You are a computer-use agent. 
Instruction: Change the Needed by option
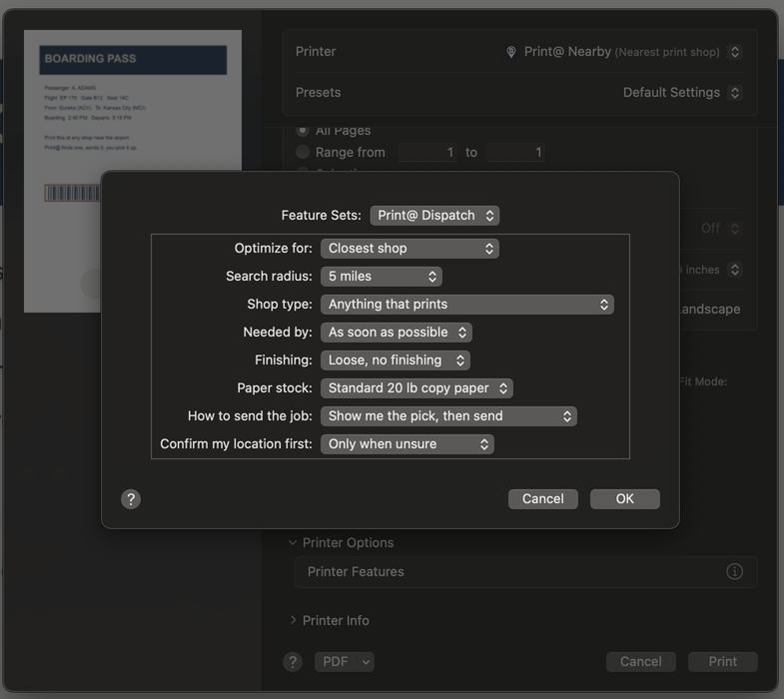tap(396, 333)
